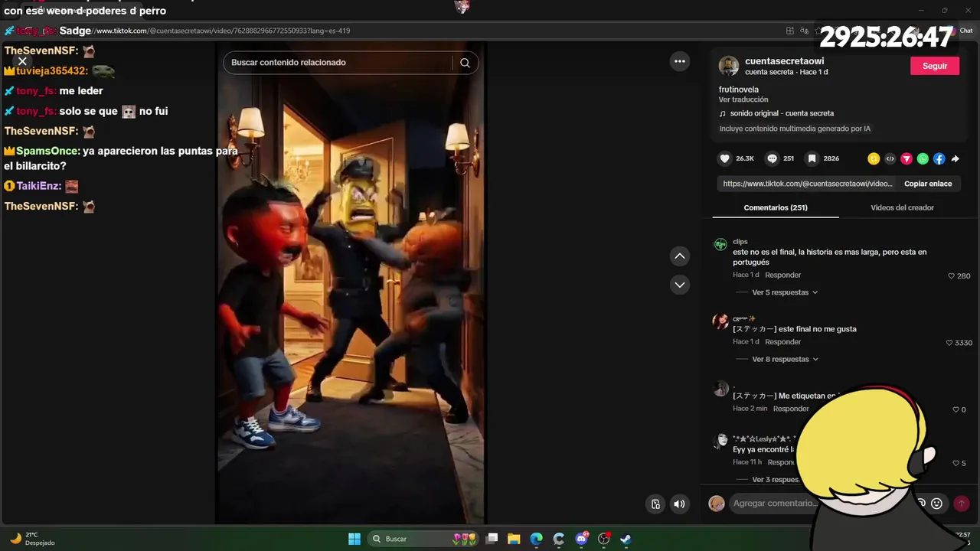Open OBS Studio from taskbar
This screenshot has width=980, height=551.
(603, 539)
